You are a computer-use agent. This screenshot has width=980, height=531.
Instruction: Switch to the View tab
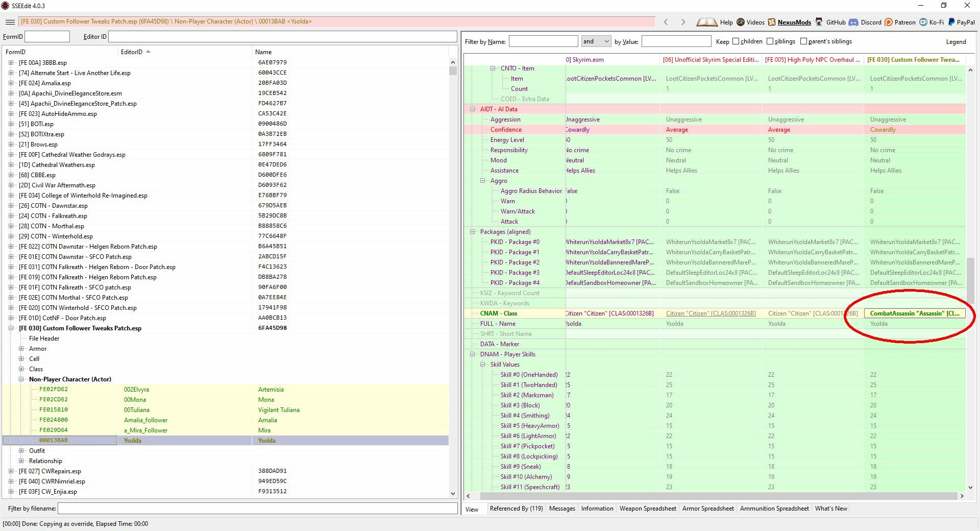pos(472,509)
